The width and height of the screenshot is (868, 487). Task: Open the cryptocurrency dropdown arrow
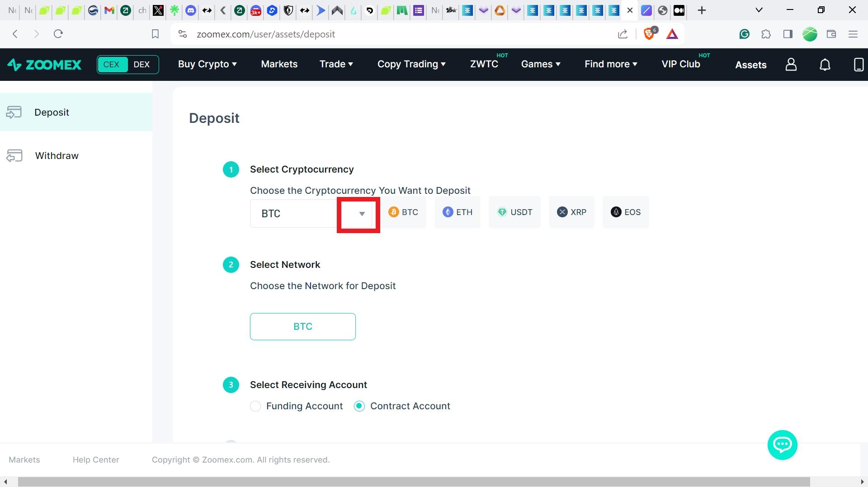362,214
